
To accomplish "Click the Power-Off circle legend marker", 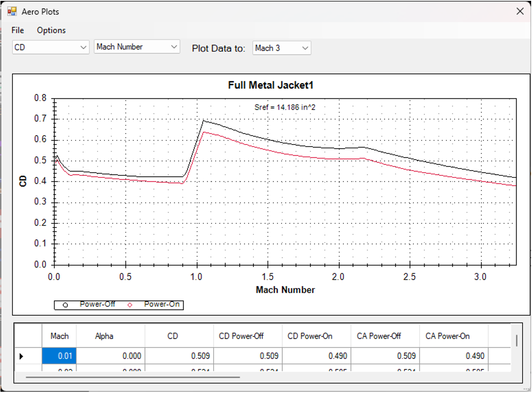I will point(65,305).
